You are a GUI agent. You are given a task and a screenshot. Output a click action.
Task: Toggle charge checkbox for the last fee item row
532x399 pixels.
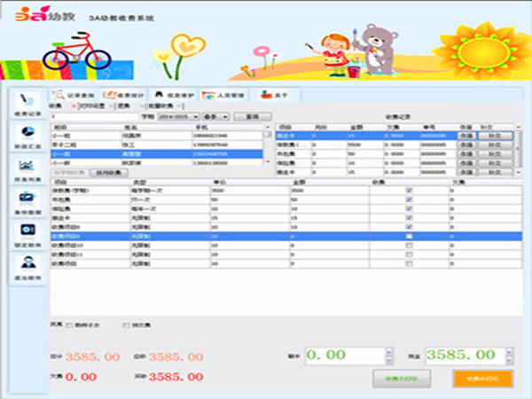(409, 263)
